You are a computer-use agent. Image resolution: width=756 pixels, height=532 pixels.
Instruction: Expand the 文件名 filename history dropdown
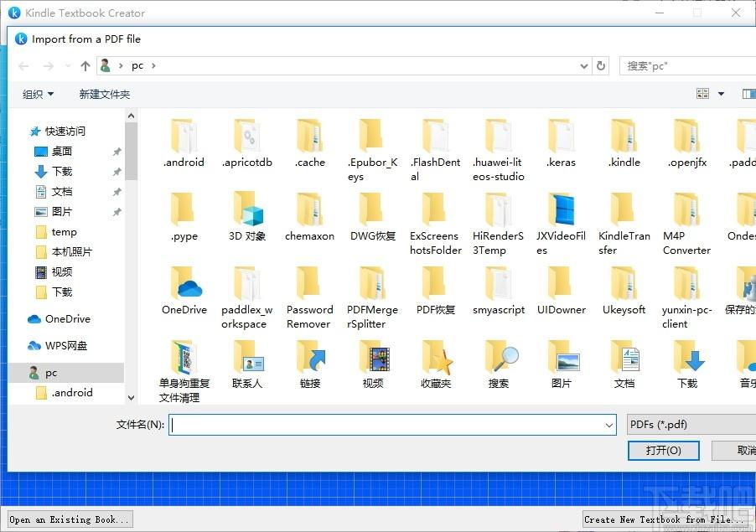(x=609, y=425)
